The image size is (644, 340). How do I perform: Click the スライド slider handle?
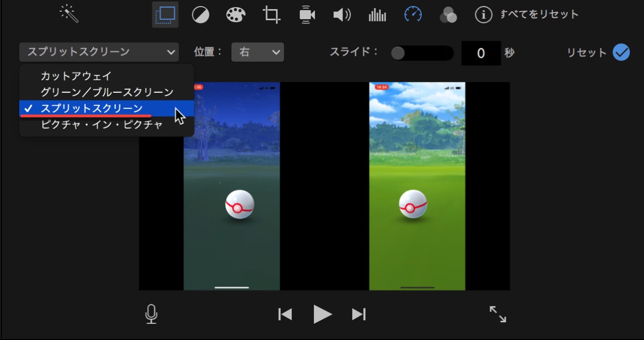click(x=398, y=53)
